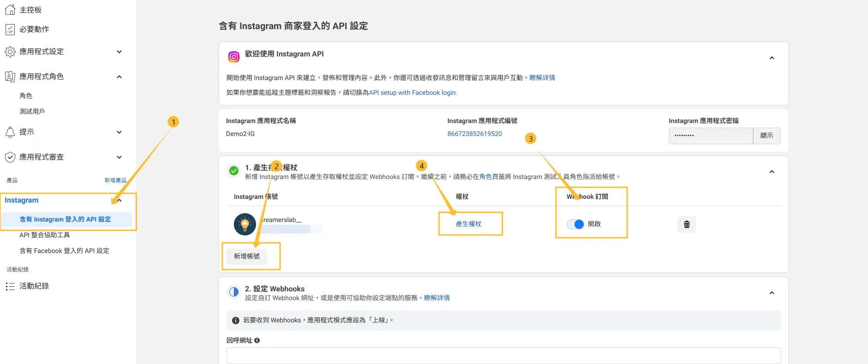Image resolution: width=868 pixels, height=364 pixels.
Task: Click the 應用程式設定 gear icon
Action: coord(10,52)
